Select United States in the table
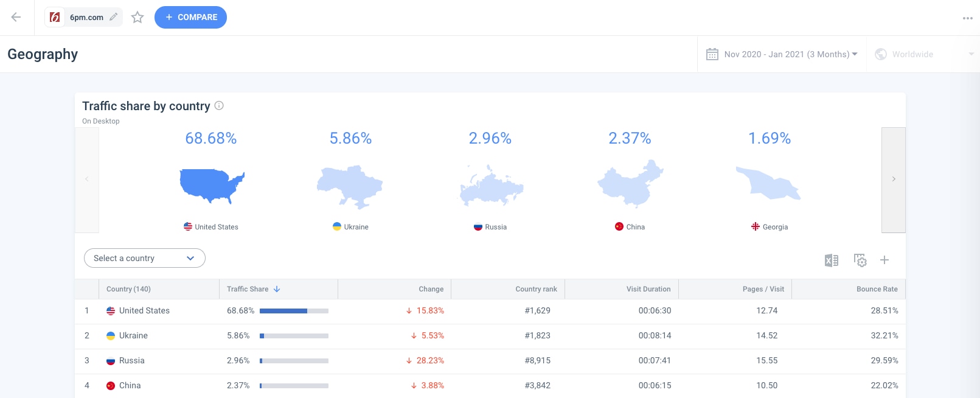 144,310
